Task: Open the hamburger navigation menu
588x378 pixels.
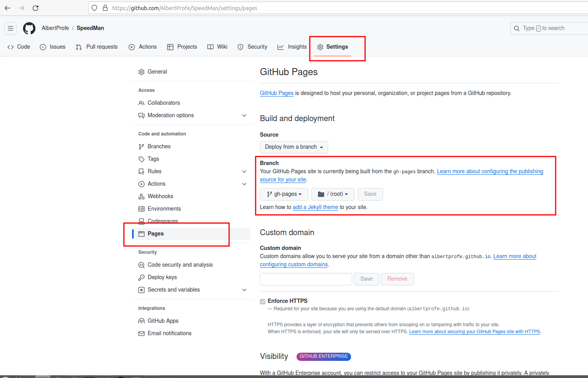Action: (x=11, y=28)
